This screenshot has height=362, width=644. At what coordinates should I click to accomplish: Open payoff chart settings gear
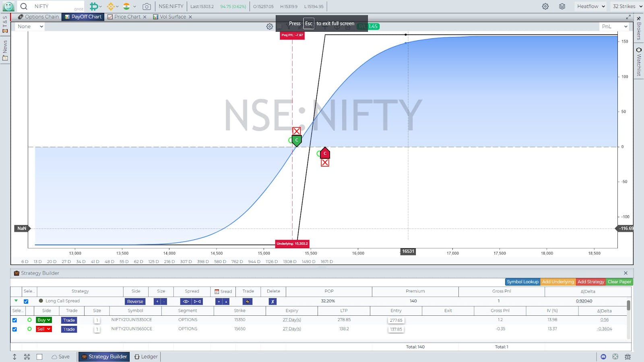[270, 27]
